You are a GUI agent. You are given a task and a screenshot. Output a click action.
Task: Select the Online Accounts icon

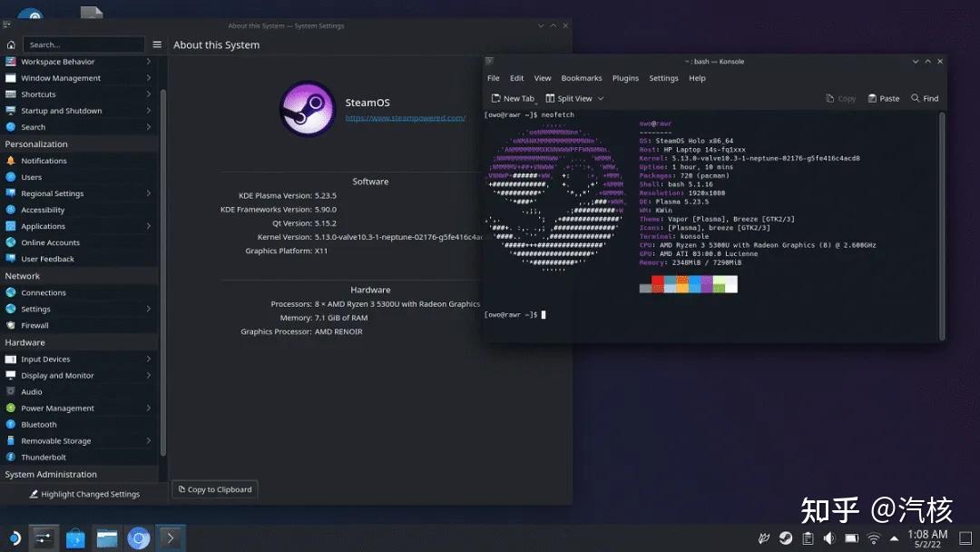pyautogui.click(x=11, y=241)
